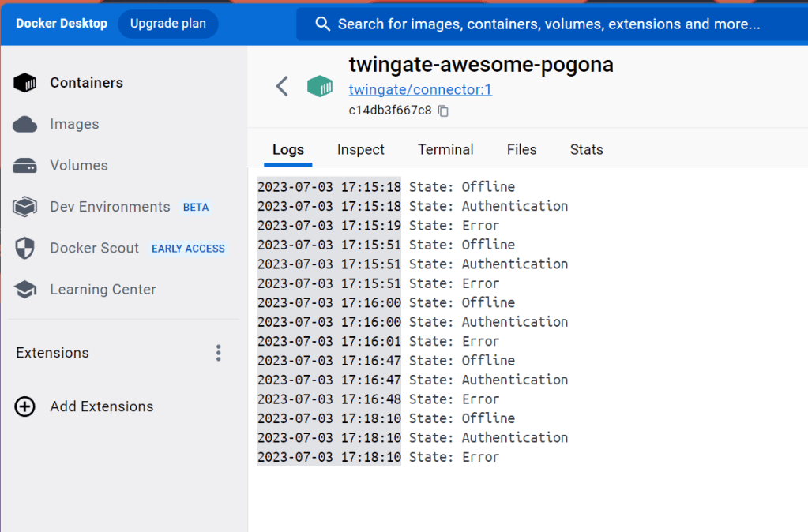Click the BETA badge

[x=196, y=207]
